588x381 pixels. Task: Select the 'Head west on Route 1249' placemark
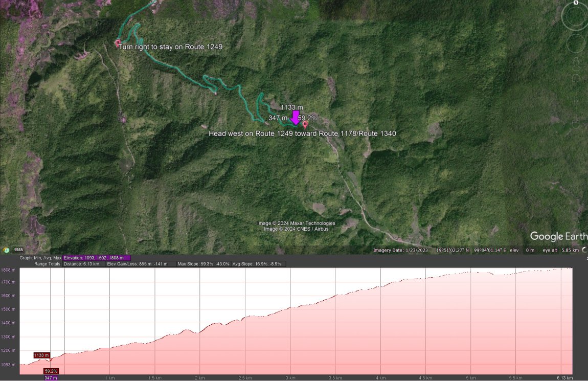click(x=305, y=124)
